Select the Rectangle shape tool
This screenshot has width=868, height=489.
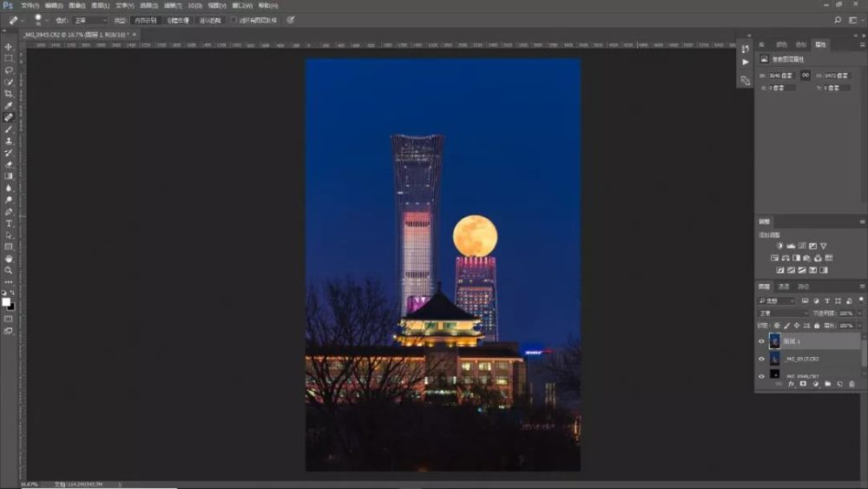pyautogui.click(x=9, y=247)
